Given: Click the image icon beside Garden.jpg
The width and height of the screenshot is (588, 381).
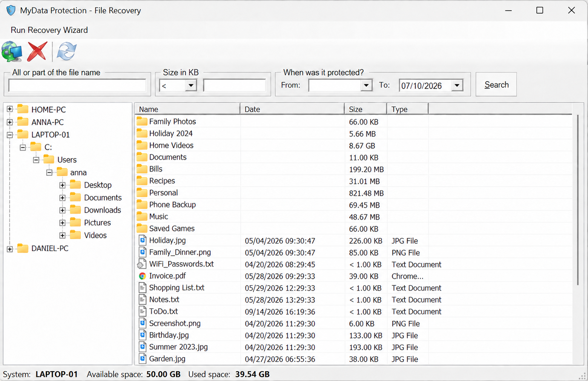Looking at the screenshot, I should 142,359.
